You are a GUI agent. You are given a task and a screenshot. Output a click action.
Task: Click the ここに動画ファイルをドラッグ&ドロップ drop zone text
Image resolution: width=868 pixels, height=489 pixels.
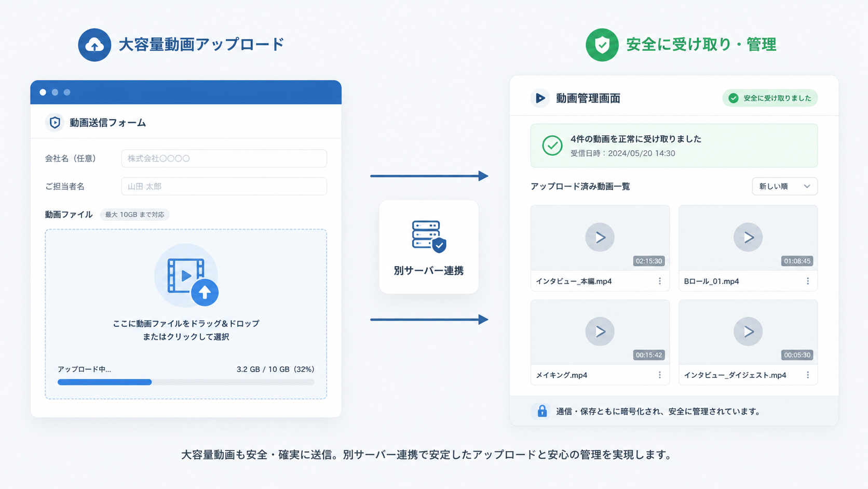[x=186, y=324]
